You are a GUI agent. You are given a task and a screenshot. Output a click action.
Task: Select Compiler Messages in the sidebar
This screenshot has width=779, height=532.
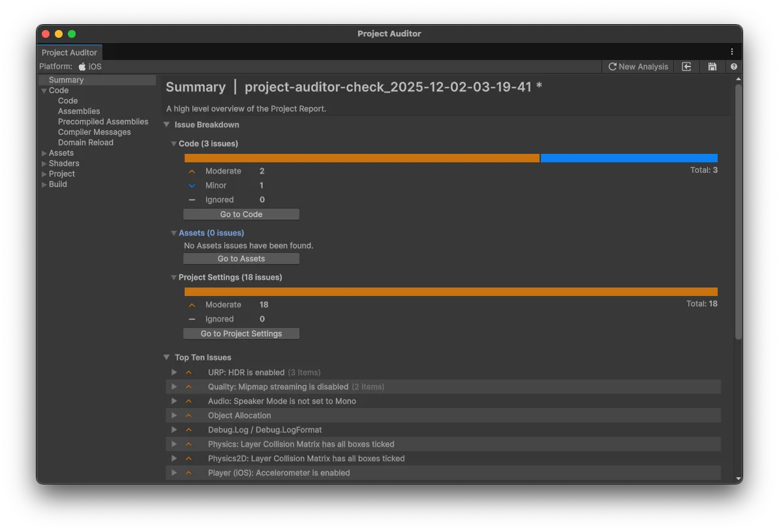[94, 132]
